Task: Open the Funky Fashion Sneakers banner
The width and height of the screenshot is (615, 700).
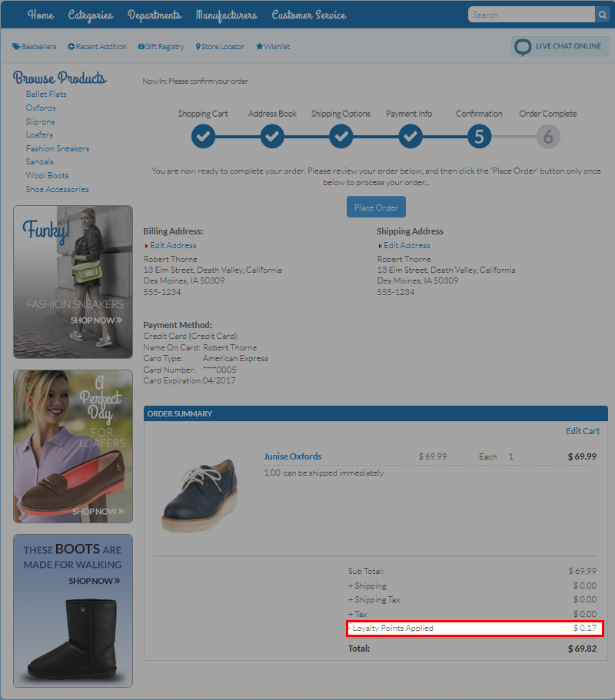Action: tap(73, 282)
